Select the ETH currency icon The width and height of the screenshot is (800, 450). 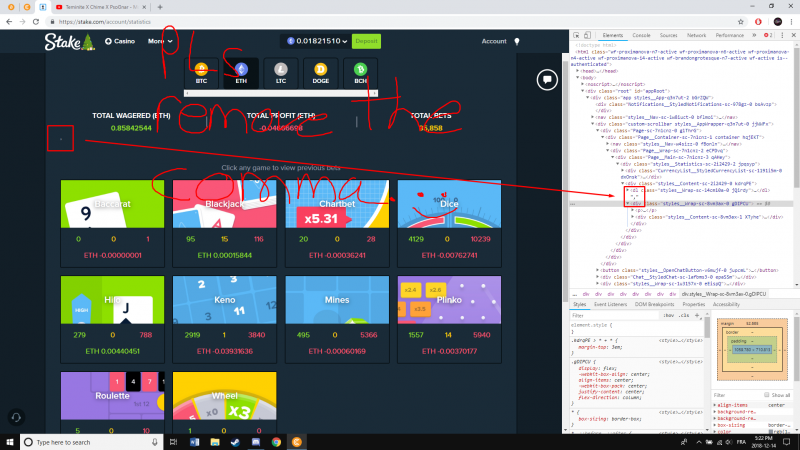[241, 69]
